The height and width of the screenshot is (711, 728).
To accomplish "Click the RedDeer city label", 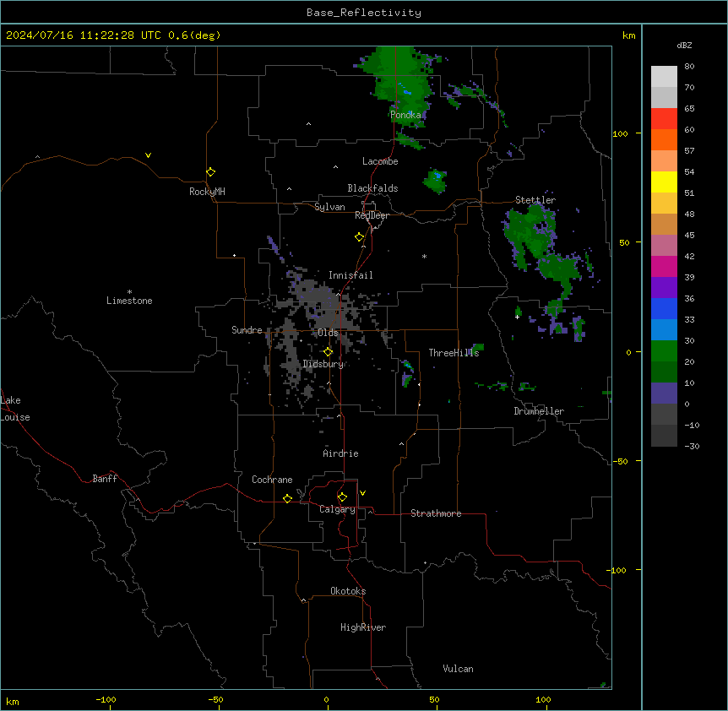I will 372,215.
